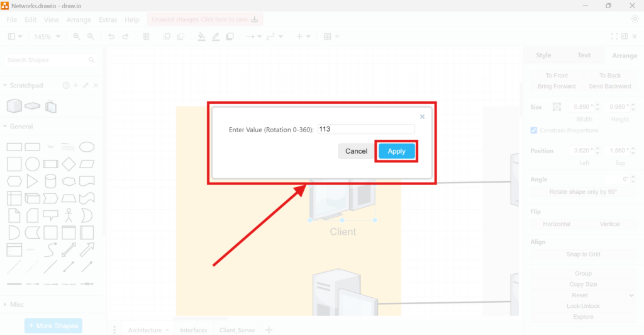Click the Scratchpad add plus icon
The width and height of the screenshot is (644, 335).
coord(75,86)
